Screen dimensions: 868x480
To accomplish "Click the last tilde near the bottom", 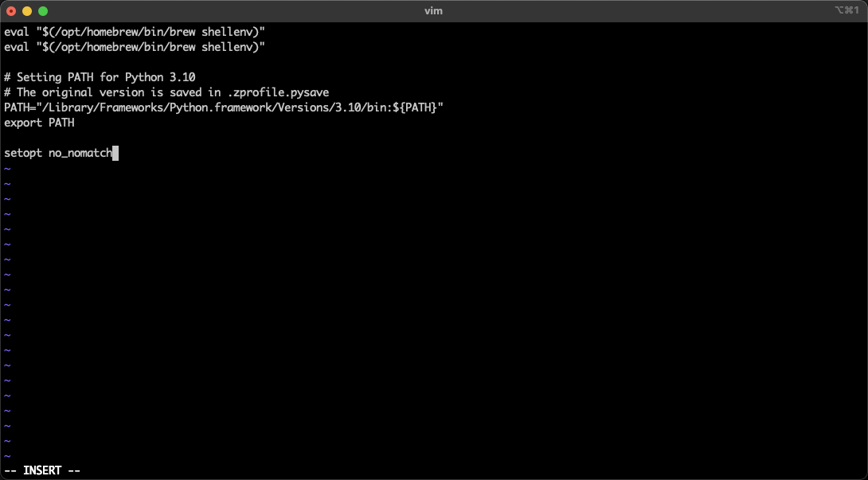I will point(6,455).
